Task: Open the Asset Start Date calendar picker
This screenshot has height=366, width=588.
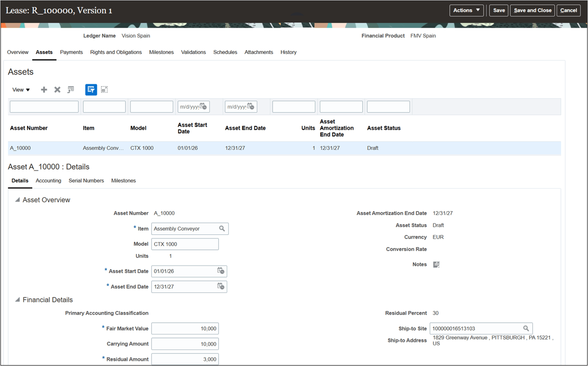Action: click(221, 271)
